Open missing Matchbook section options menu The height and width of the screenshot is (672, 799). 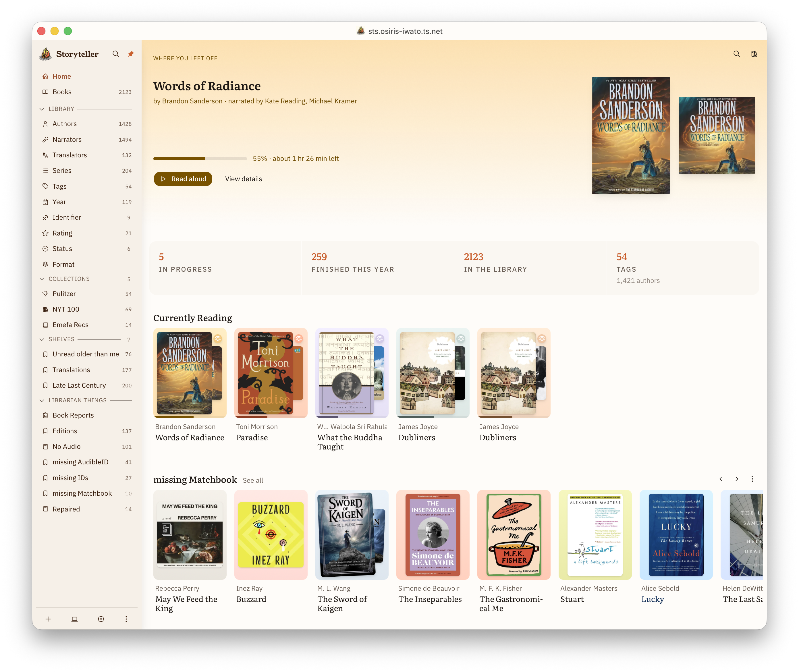pos(752,479)
